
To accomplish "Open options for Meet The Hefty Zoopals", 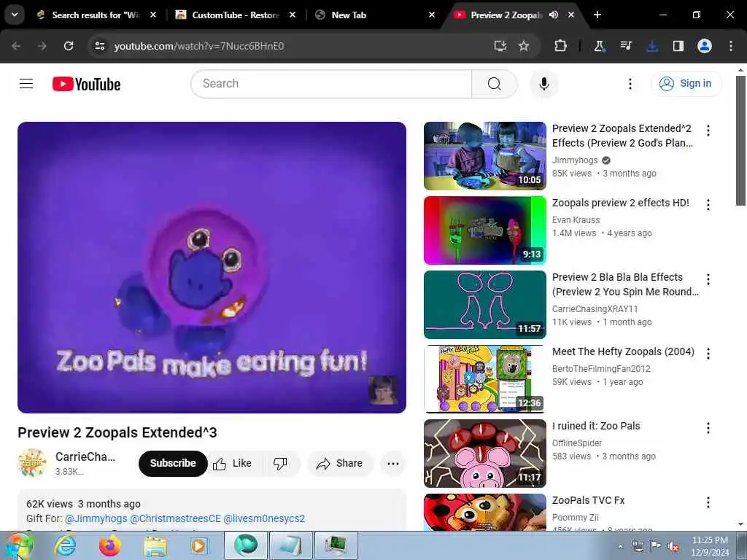I will pos(708,354).
